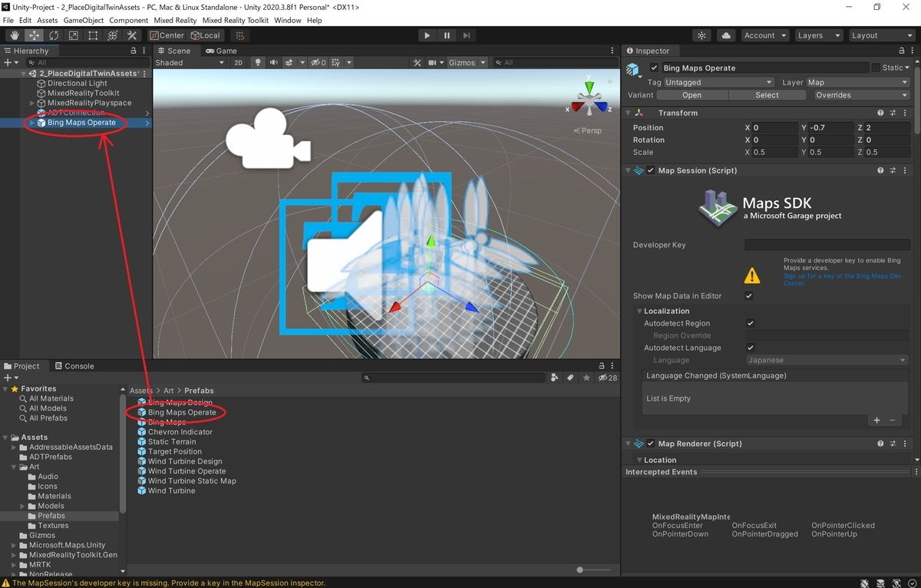Lock the Project panel
This screenshot has width=921, height=588.
tap(602, 366)
